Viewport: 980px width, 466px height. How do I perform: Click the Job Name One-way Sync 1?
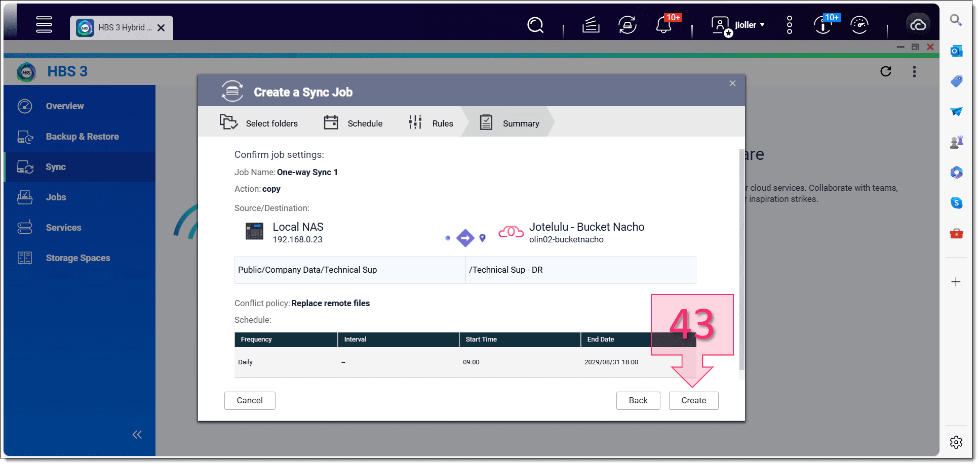[x=307, y=172]
